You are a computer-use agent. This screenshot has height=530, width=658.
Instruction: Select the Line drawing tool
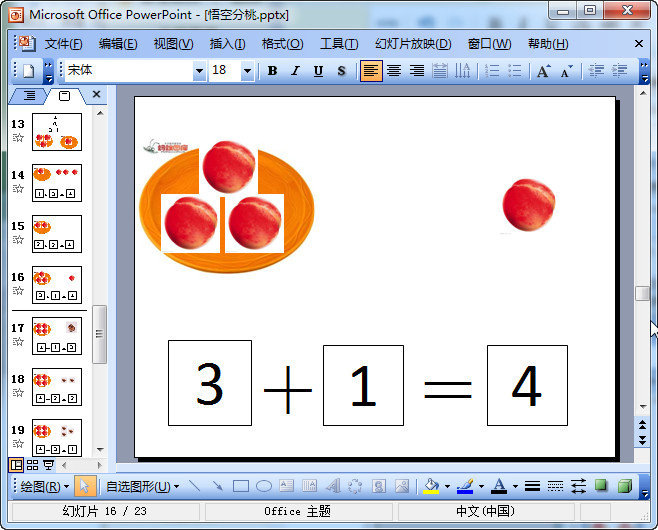click(x=194, y=486)
